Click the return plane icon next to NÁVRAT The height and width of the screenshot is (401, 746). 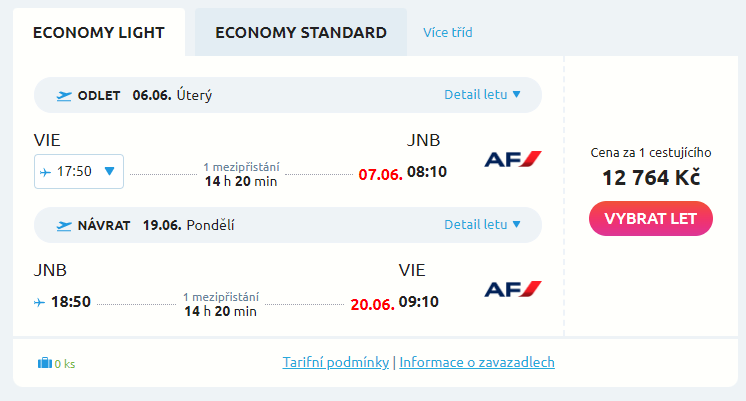tap(64, 225)
